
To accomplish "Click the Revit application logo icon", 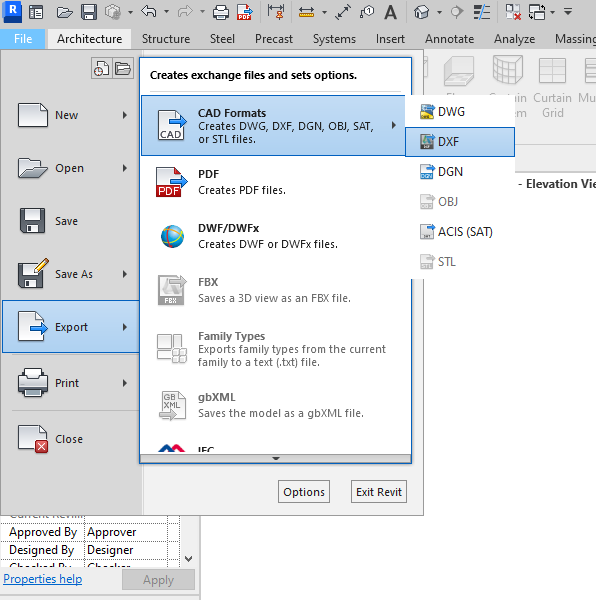I will (x=12, y=11).
